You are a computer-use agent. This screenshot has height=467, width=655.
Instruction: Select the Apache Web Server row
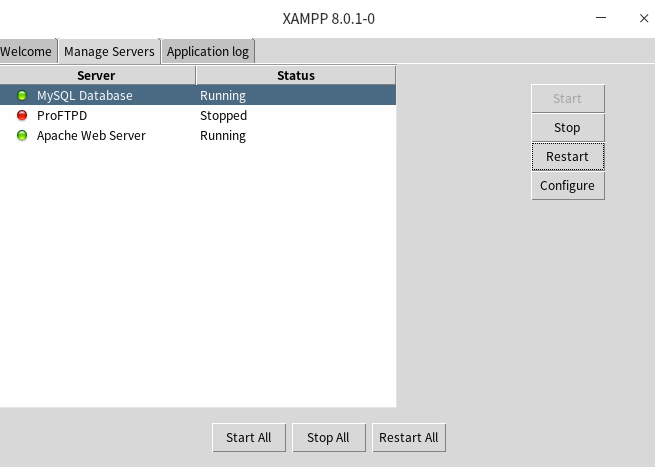point(198,135)
